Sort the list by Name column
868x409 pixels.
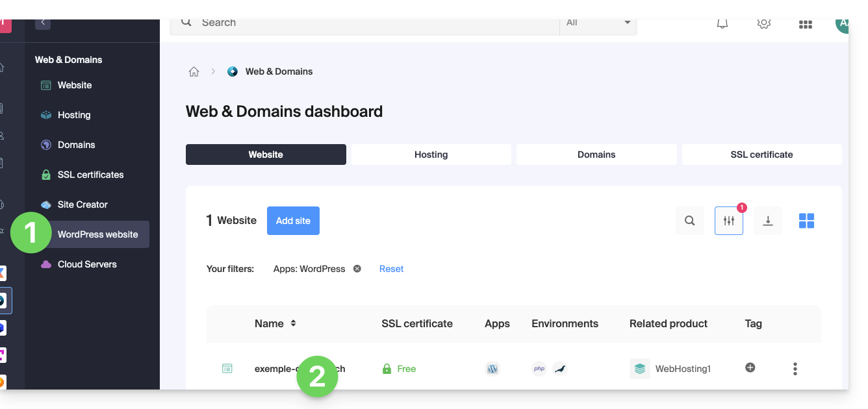293,323
